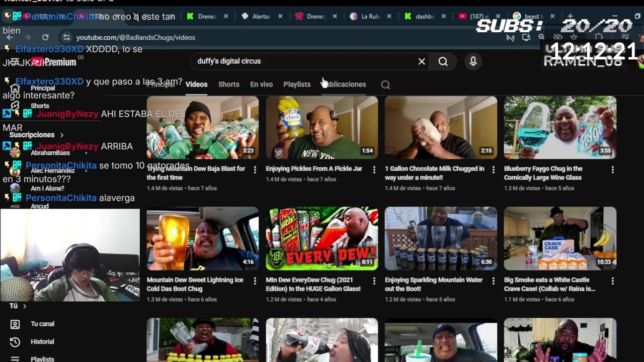Click the magnifier search button beside the search field
This screenshot has width=644, height=362.
point(443,61)
